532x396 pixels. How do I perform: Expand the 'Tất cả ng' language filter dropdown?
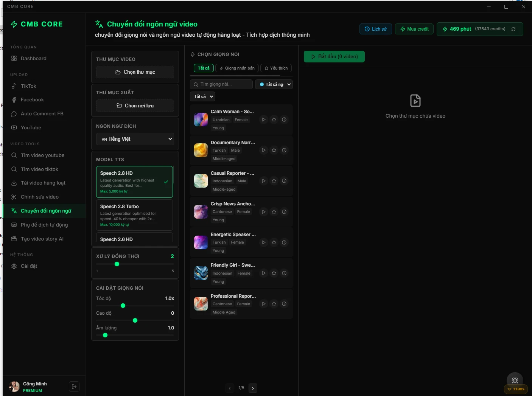tap(274, 84)
